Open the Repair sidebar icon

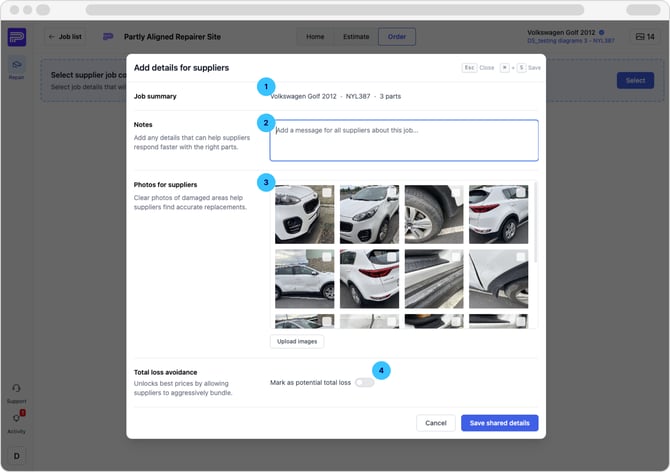point(16,68)
